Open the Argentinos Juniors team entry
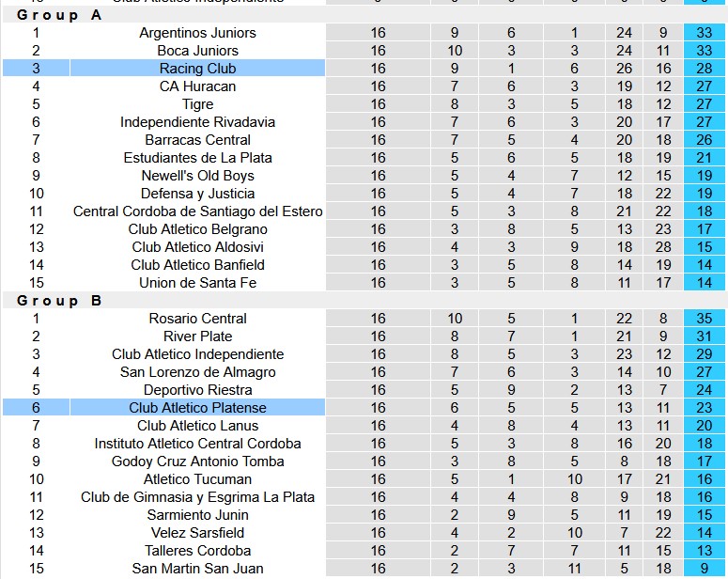The image size is (728, 579). click(x=197, y=33)
